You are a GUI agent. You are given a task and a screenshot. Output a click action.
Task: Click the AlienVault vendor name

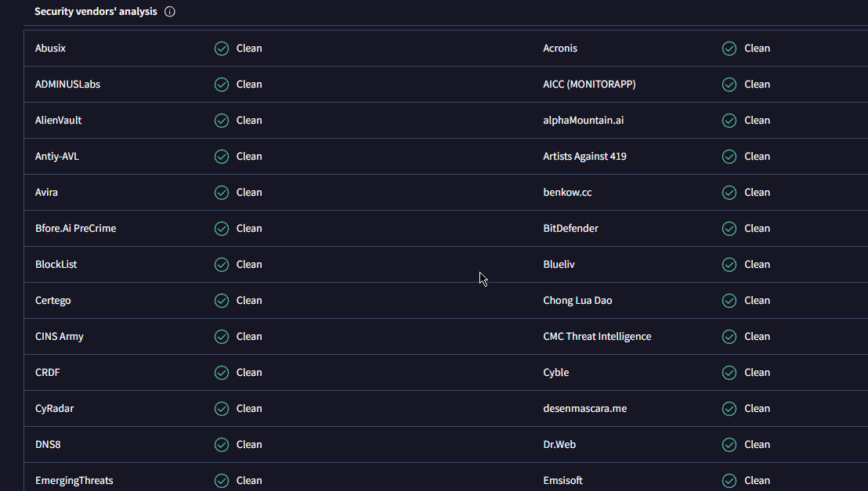click(x=58, y=121)
